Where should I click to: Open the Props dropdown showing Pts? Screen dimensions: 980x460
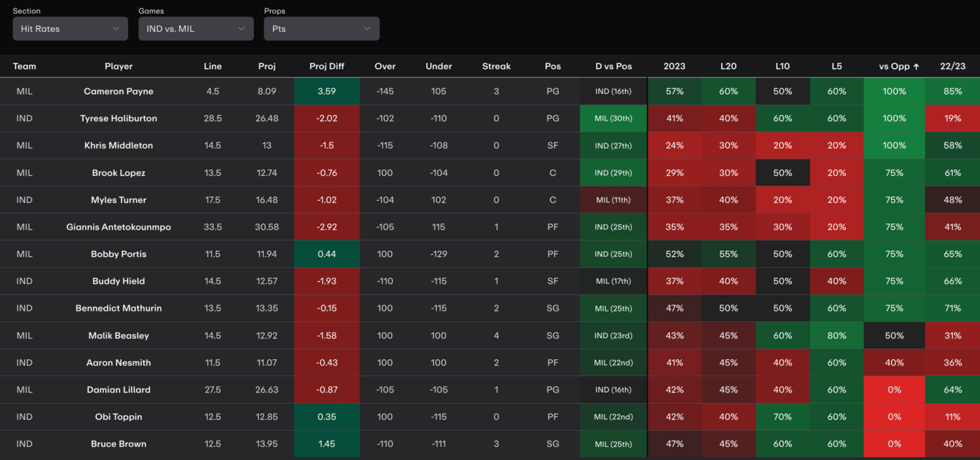pyautogui.click(x=322, y=29)
